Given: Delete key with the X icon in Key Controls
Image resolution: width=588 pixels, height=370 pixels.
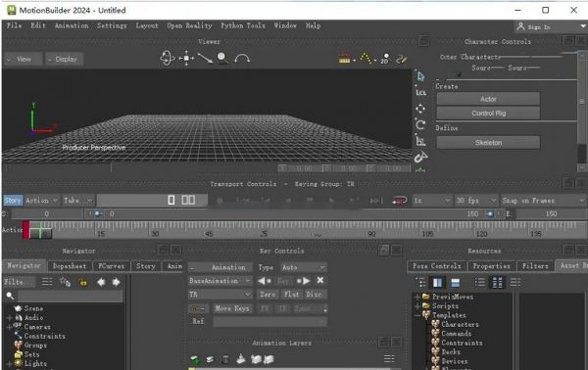Looking at the screenshot, I should (x=319, y=280).
